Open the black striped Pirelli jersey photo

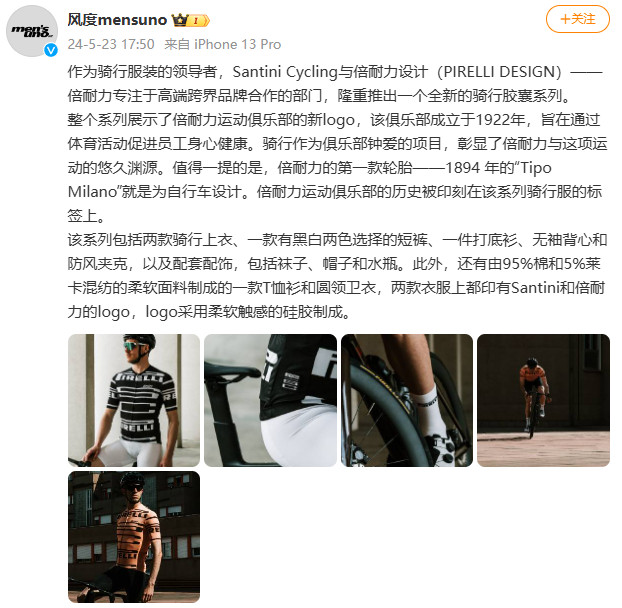(134, 400)
